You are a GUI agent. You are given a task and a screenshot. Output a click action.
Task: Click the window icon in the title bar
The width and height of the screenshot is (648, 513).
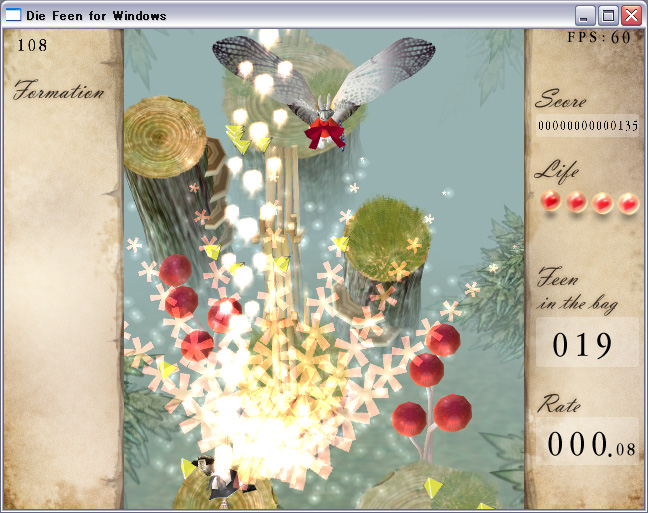[x=13, y=15]
